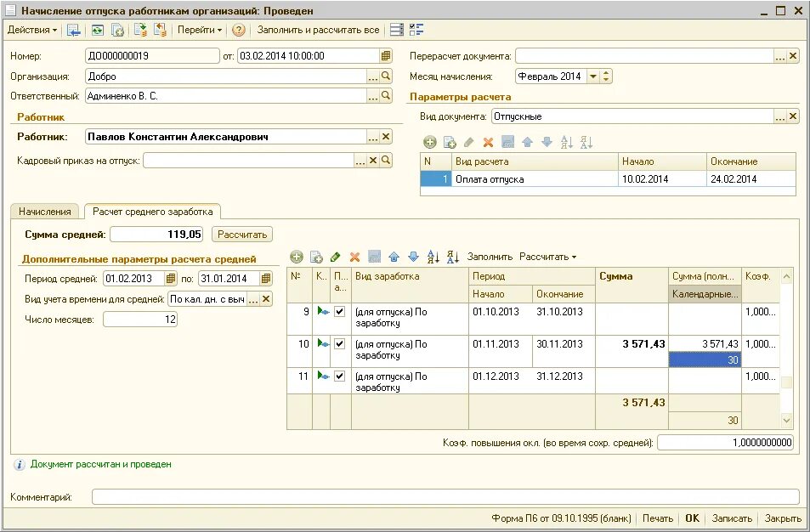Click the checklist icon in main toolbar
The image size is (810, 532).
(x=416, y=30)
